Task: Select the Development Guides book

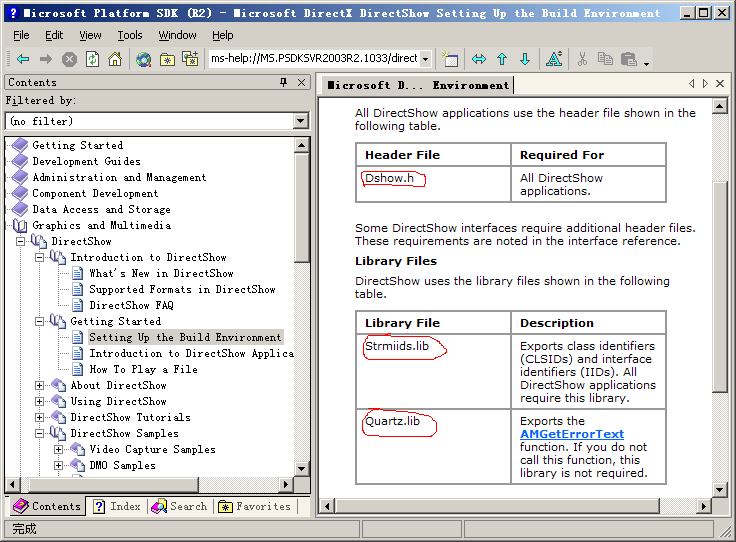Action: [87, 162]
